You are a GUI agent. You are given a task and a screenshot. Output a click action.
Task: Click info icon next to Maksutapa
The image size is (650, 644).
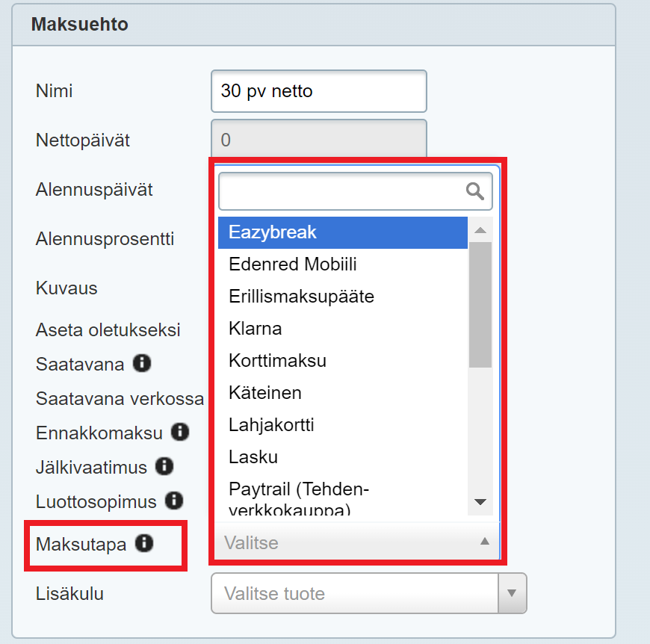(144, 543)
